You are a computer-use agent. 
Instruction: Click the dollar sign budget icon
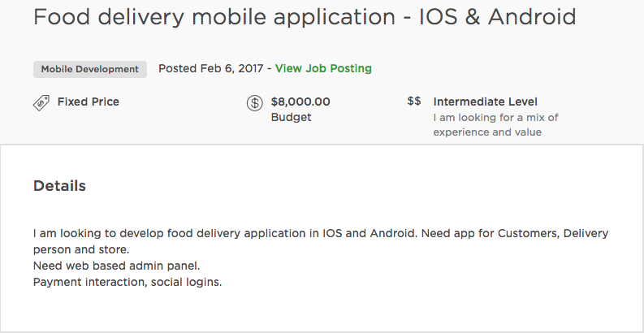tap(255, 102)
